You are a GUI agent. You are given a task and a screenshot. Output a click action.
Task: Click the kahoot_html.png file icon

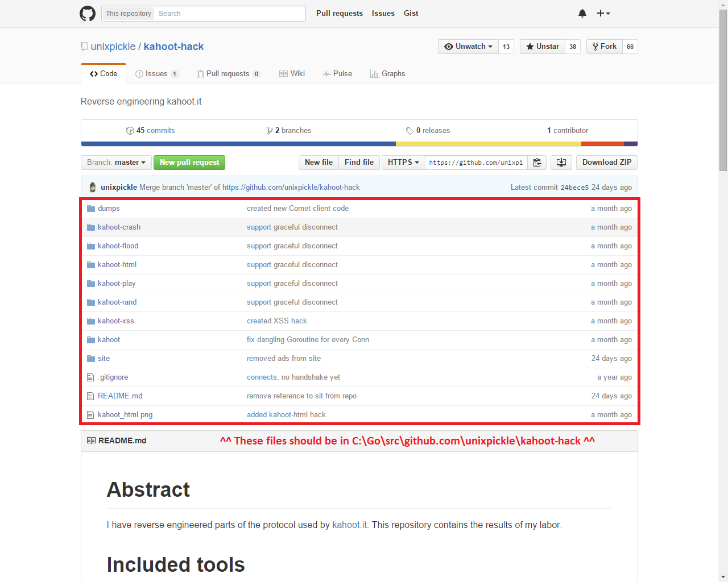(x=90, y=415)
